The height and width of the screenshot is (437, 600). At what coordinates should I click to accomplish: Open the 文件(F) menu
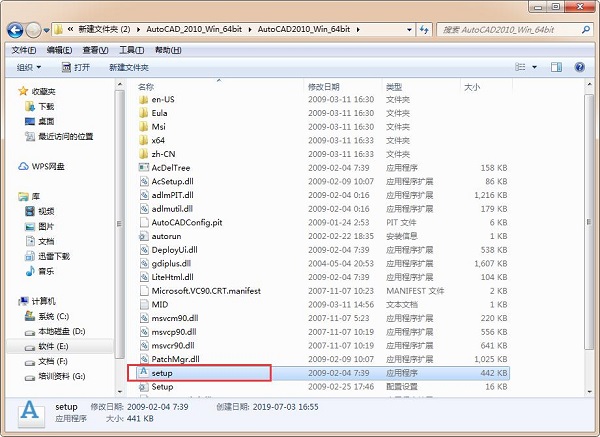[24, 50]
